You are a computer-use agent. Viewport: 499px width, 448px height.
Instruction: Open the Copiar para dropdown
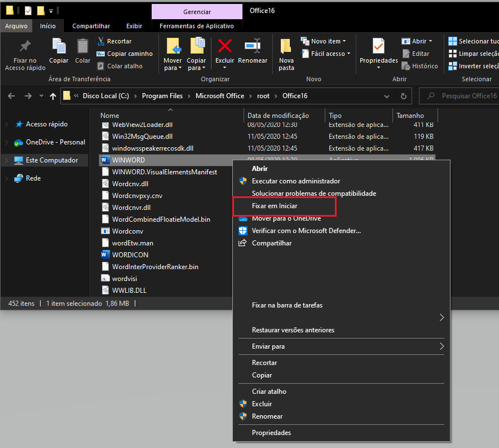[x=196, y=64]
